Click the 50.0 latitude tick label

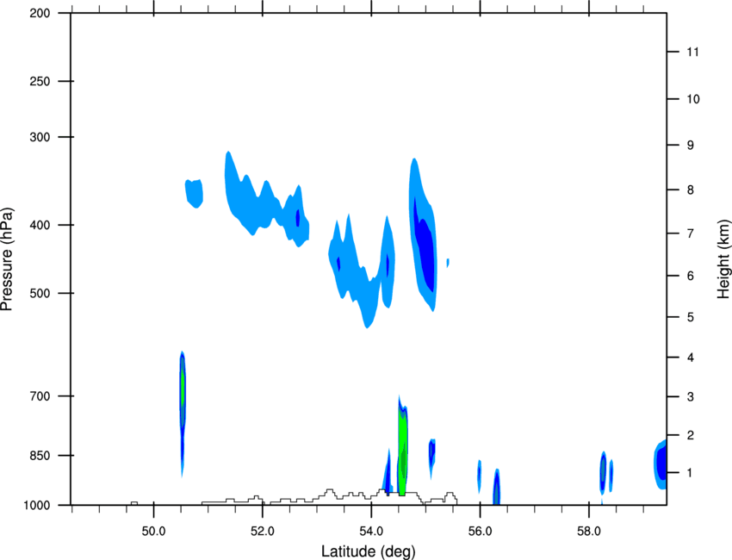click(x=153, y=532)
